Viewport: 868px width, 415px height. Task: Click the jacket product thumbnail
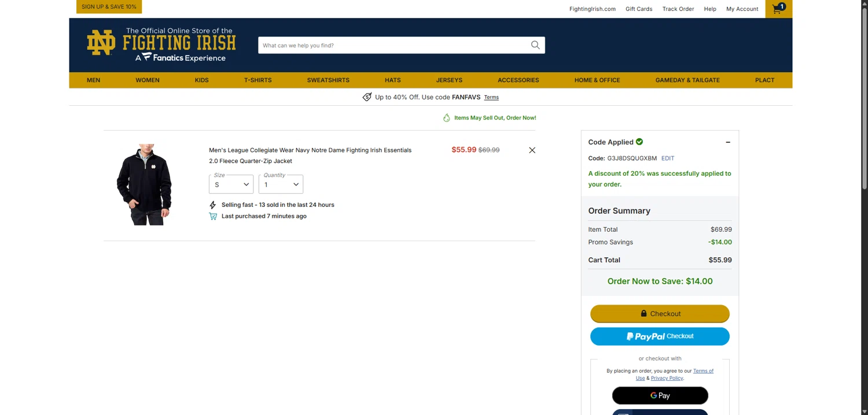145,184
